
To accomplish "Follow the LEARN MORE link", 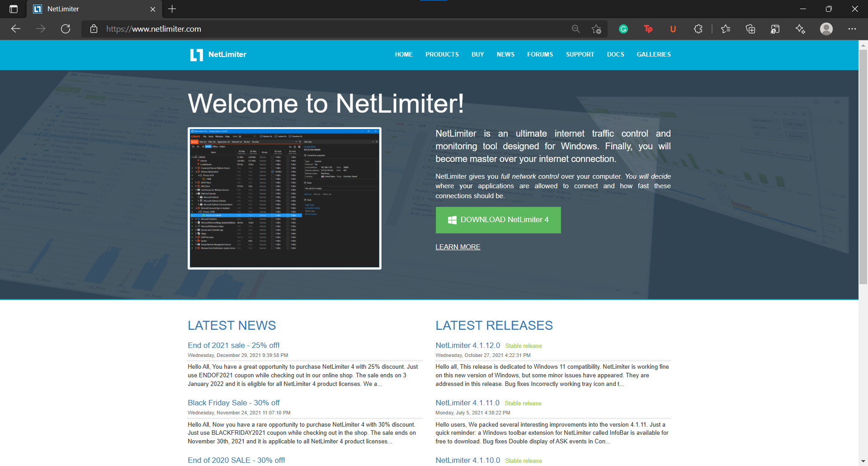I will point(458,247).
